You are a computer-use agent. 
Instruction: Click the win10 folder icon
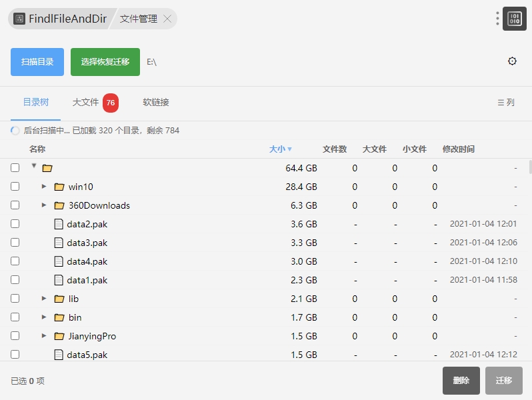59,187
